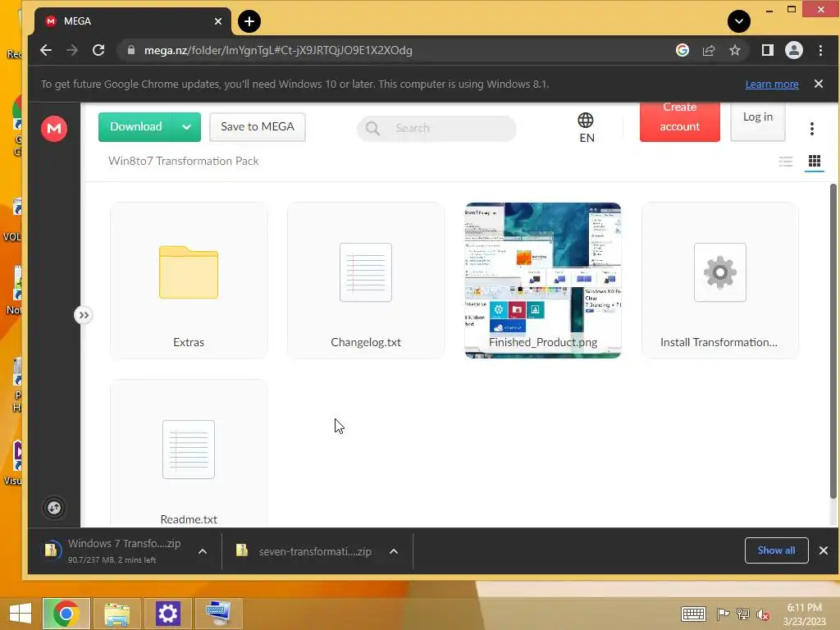Click the taskbar clock
840x630 pixels.
805,614
